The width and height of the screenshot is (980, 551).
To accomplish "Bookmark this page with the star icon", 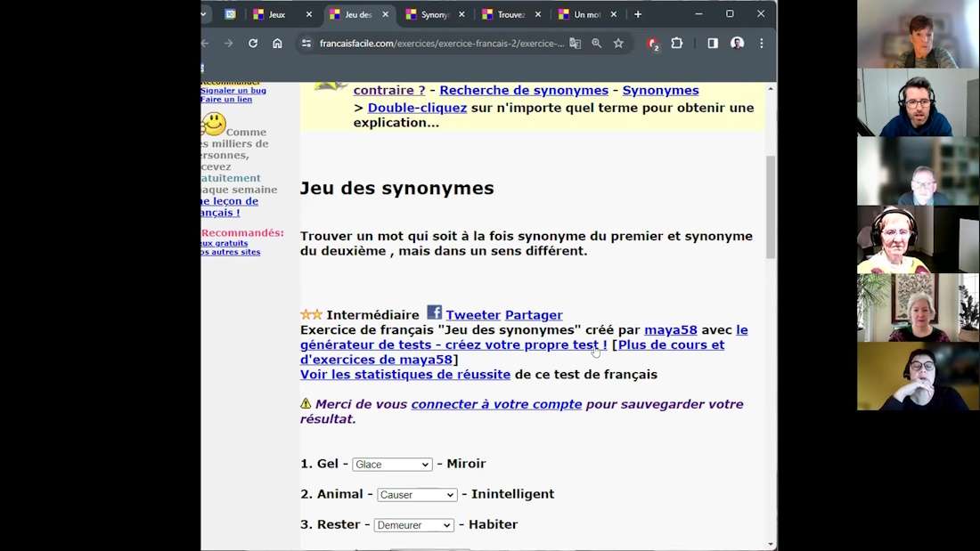I will [618, 43].
